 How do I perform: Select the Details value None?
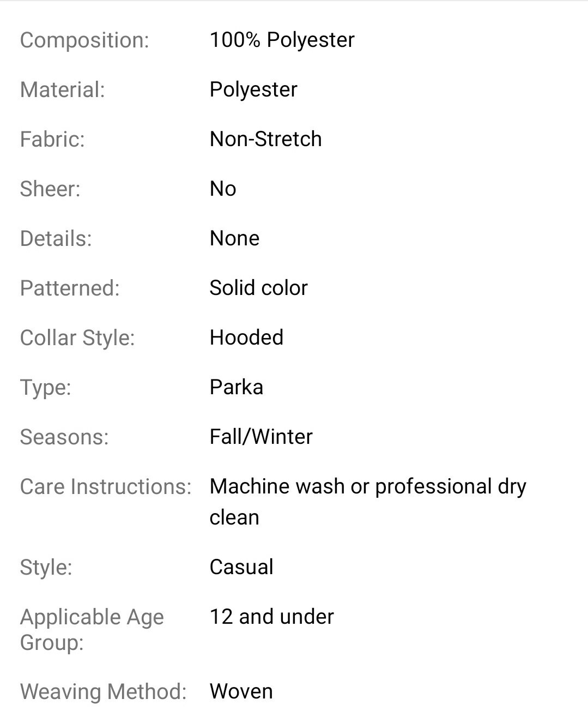point(234,238)
